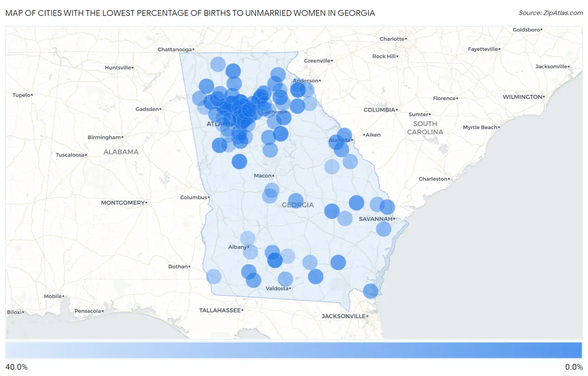The width and height of the screenshot is (588, 376).
Task: Click the ALABAMA state label
Action: [x=121, y=152]
